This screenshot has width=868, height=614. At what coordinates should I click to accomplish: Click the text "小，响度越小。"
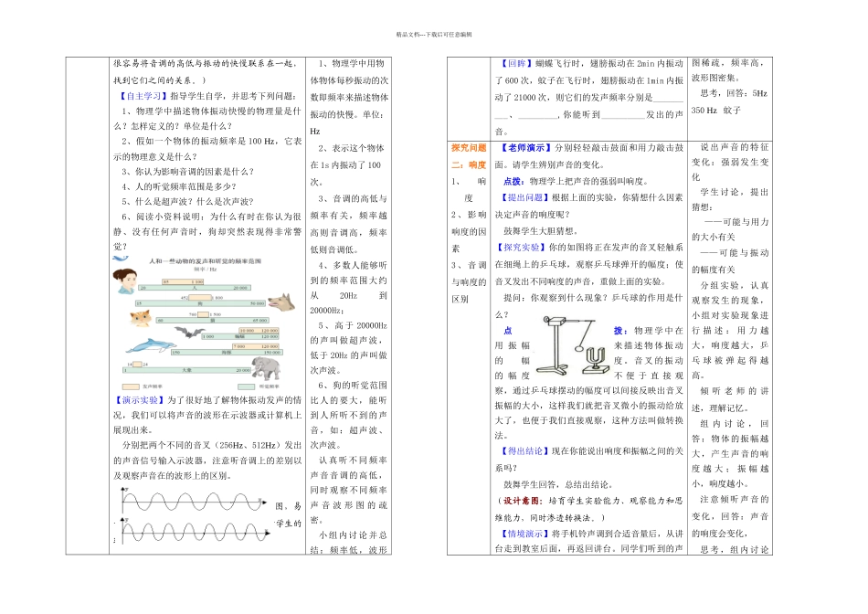coord(720,483)
